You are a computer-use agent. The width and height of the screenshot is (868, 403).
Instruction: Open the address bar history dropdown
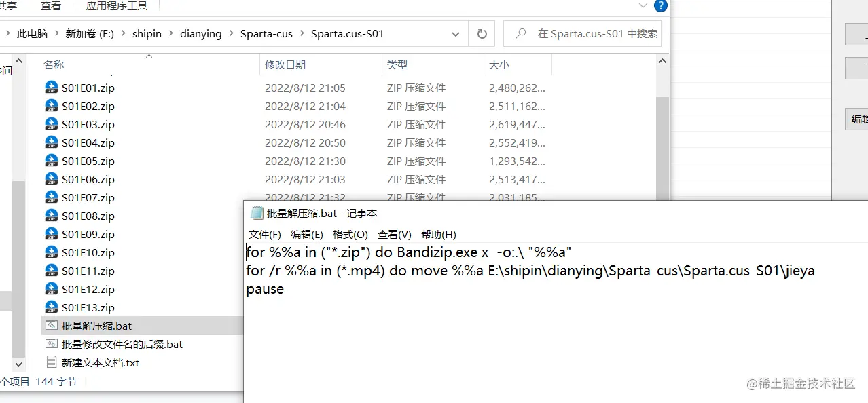tap(455, 34)
